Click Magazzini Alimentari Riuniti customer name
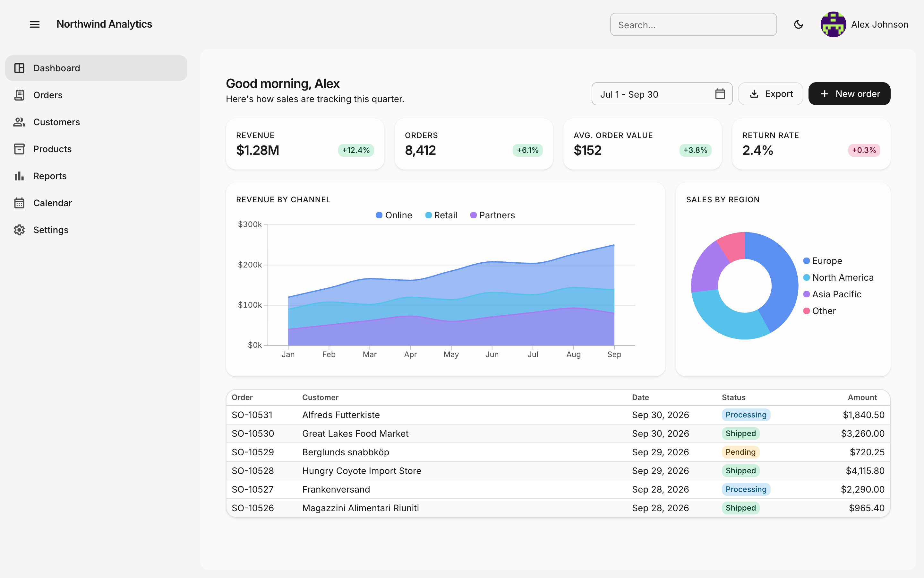 [360, 508]
